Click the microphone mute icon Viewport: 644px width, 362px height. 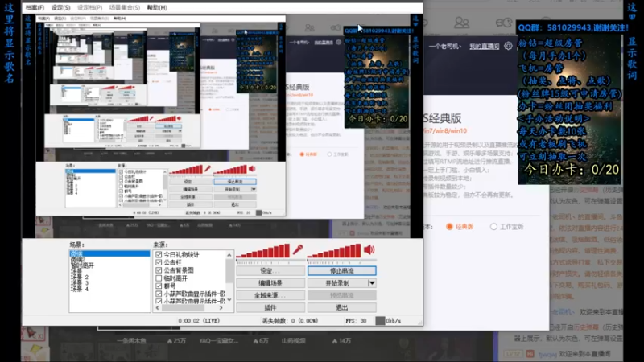point(298,249)
